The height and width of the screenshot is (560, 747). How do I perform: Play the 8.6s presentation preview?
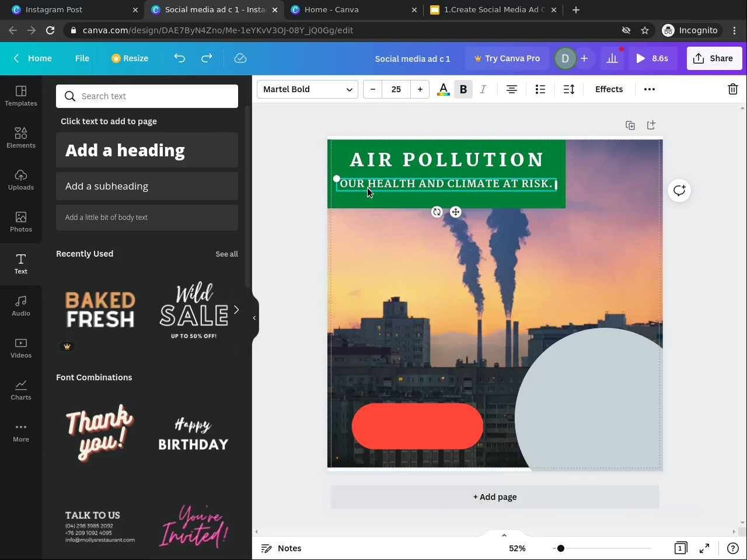[x=652, y=58]
